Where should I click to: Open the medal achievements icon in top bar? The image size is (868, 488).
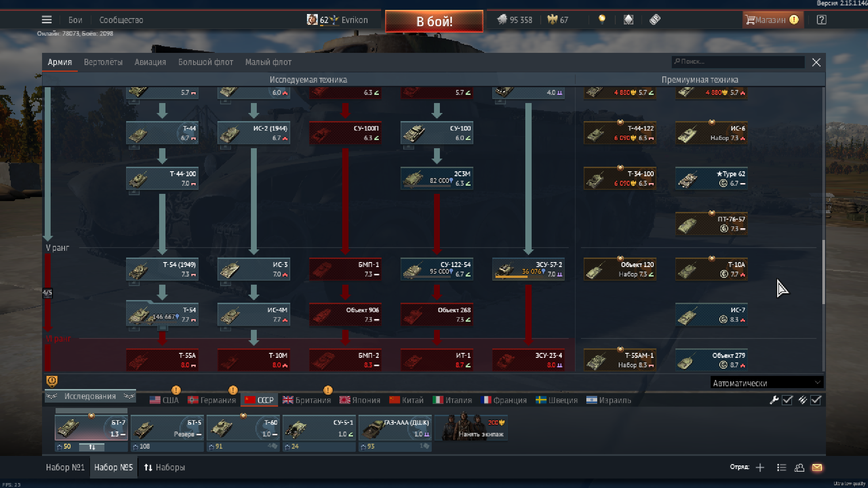pos(628,19)
